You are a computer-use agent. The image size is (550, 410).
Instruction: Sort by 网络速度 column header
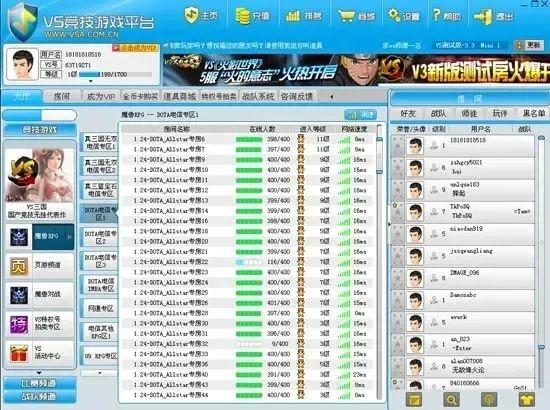click(354, 129)
